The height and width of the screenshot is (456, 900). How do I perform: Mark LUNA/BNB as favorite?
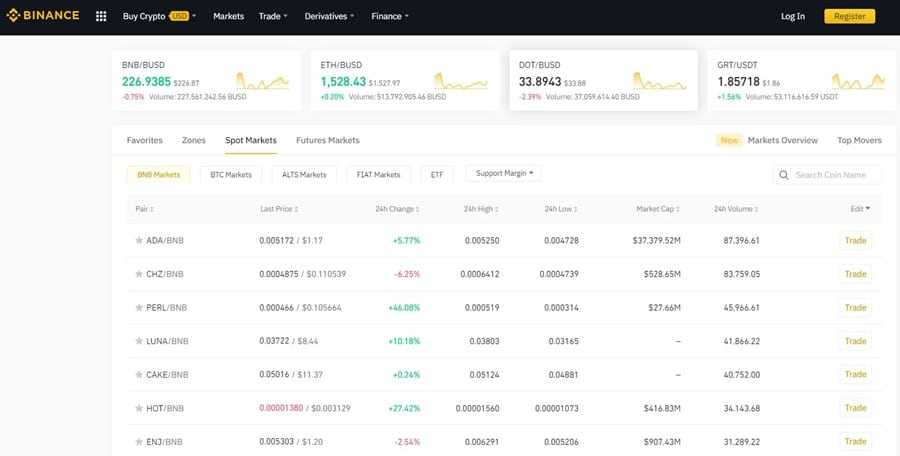[139, 341]
